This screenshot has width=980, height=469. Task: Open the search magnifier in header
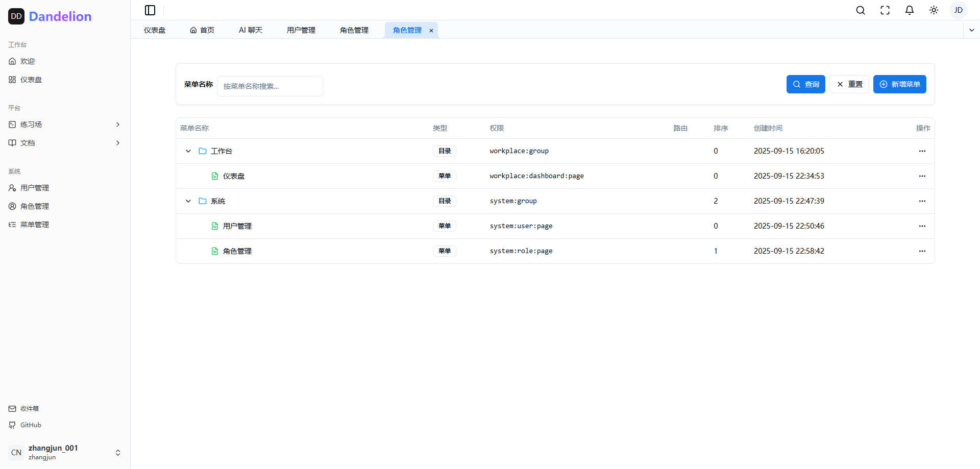point(861,10)
